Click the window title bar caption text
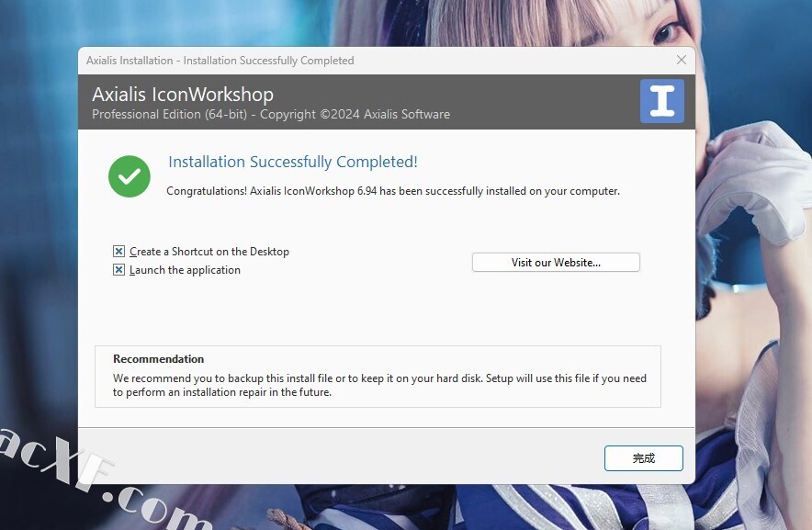812x530 pixels. pos(220,61)
